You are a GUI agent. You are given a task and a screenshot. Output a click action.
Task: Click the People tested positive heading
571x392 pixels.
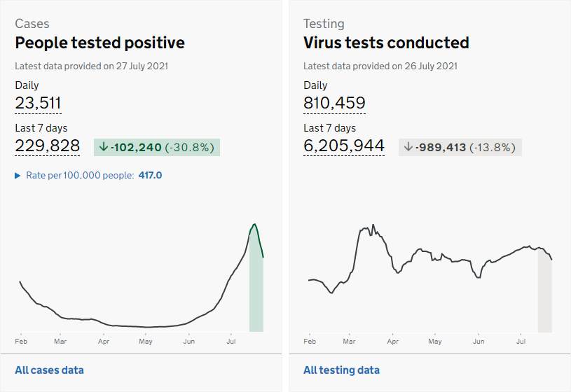click(x=99, y=43)
